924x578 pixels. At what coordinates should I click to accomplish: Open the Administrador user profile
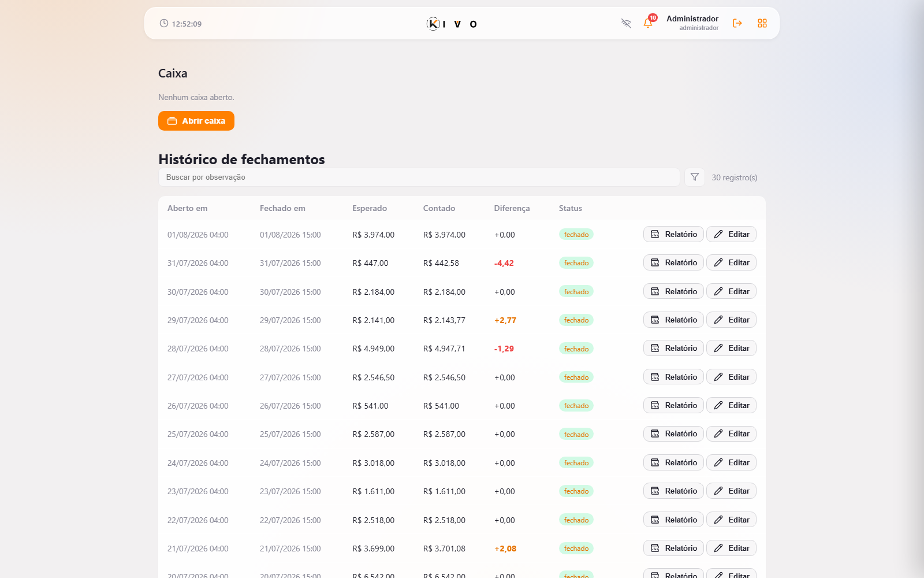[692, 23]
